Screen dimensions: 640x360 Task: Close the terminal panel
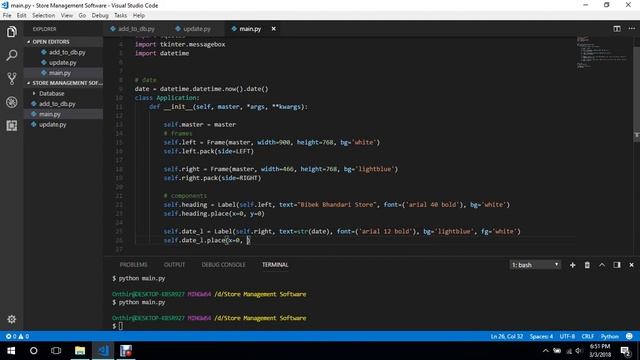[631, 265]
